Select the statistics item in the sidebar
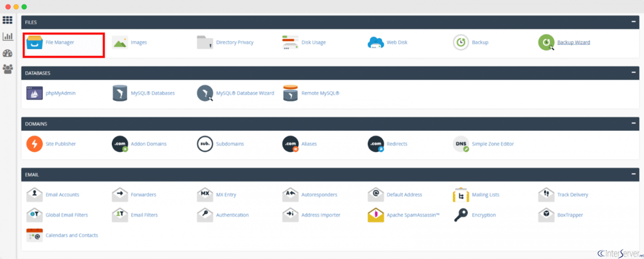This screenshot has height=259, width=644. pos(8,36)
